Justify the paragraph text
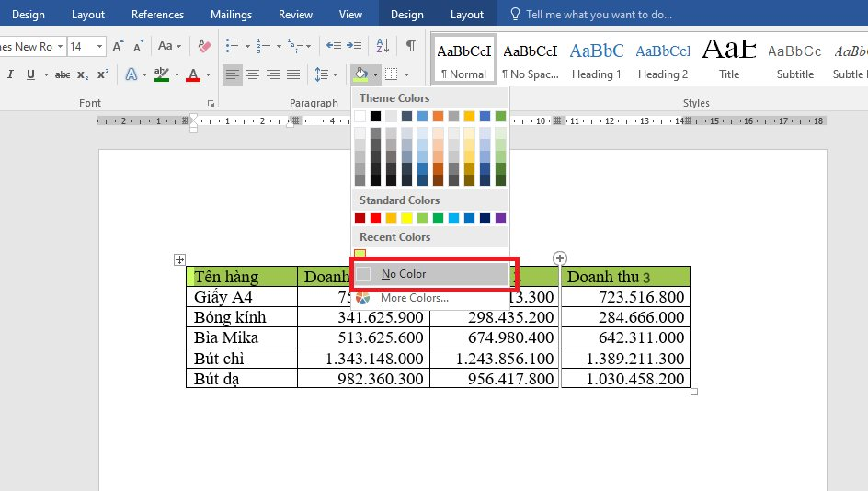This screenshot has width=868, height=491. [293, 74]
